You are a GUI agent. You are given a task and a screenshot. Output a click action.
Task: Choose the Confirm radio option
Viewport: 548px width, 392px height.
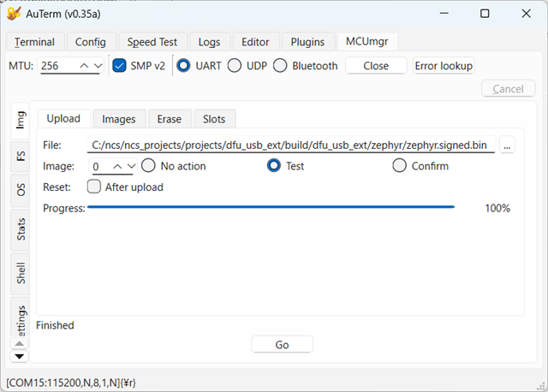(x=400, y=165)
